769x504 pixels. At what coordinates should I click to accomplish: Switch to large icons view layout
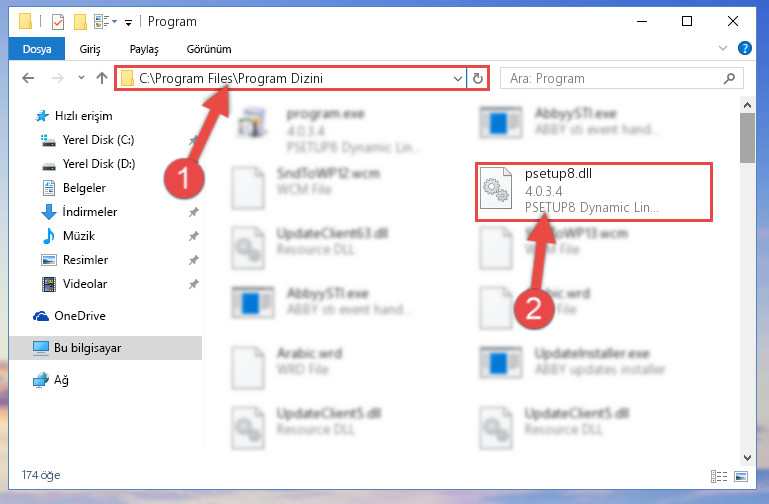click(741, 476)
